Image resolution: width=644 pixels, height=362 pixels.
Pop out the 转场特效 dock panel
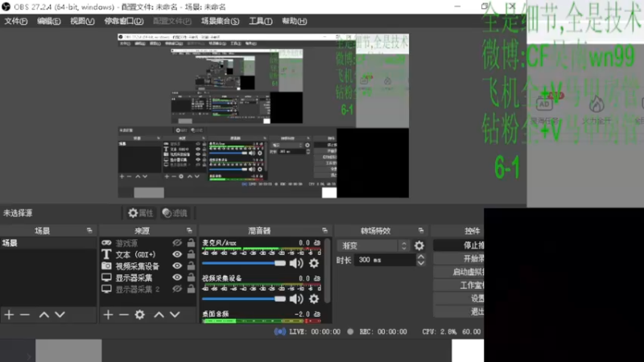[421, 231]
